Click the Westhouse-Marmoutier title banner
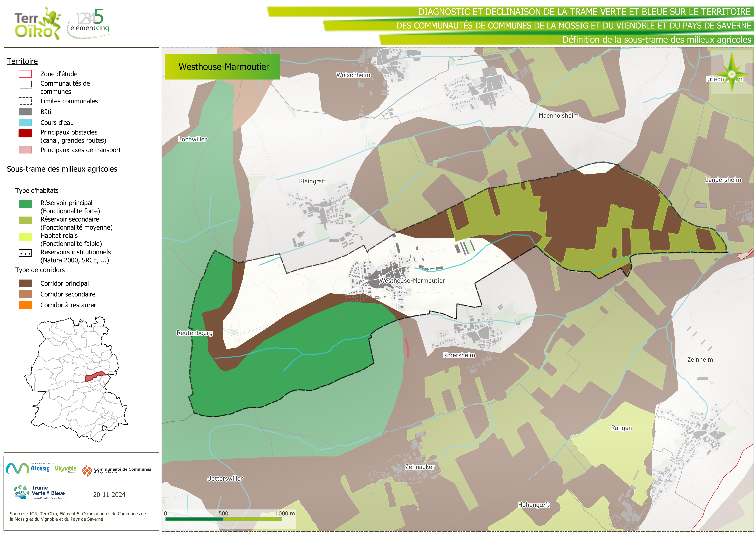756x534 pixels. [x=223, y=67]
